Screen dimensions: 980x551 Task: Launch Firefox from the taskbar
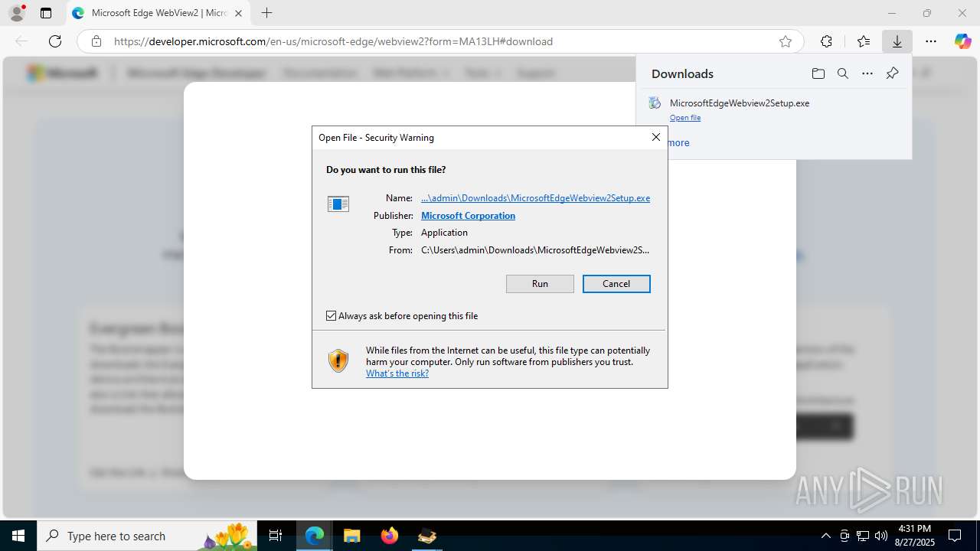pos(390,536)
